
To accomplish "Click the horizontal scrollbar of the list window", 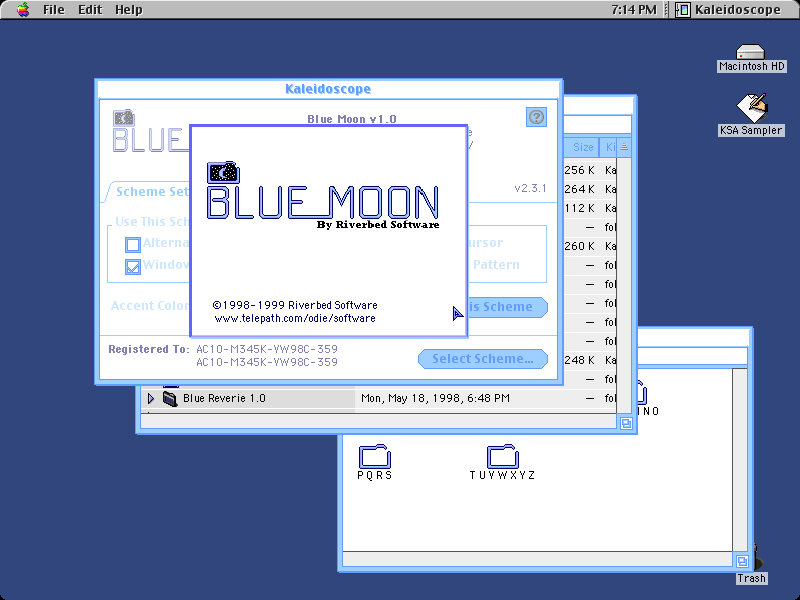I will click(379, 421).
